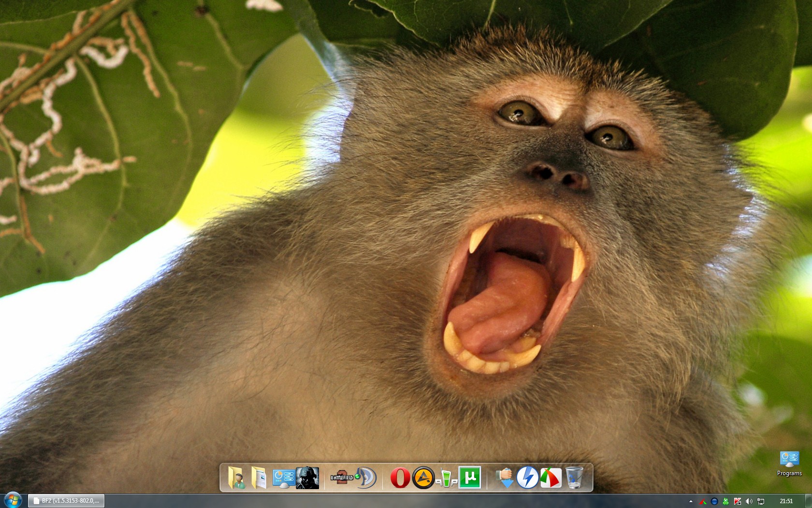812x508 pixels.
Task: Launch Battlefield 2 from the dock
Action: [342, 478]
